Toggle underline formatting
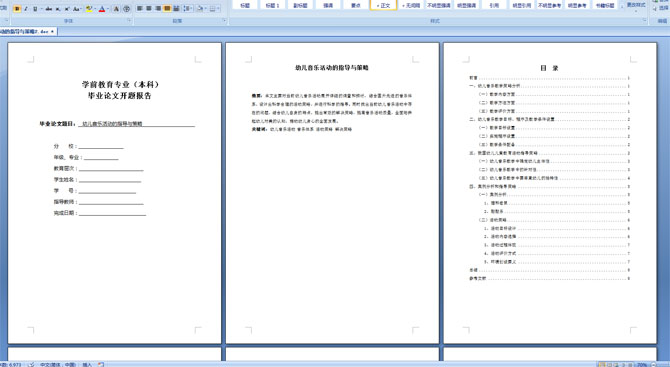The height and width of the screenshot is (367, 670). [x=35, y=9]
